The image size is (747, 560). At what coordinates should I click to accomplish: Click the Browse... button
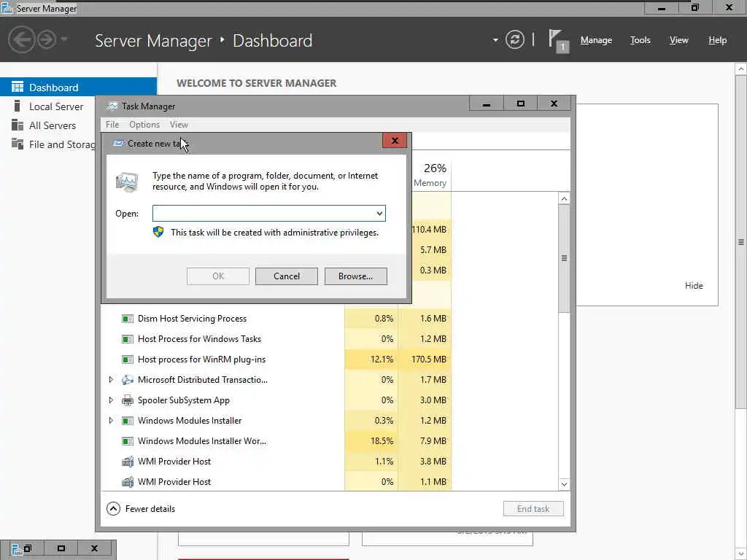tap(355, 276)
